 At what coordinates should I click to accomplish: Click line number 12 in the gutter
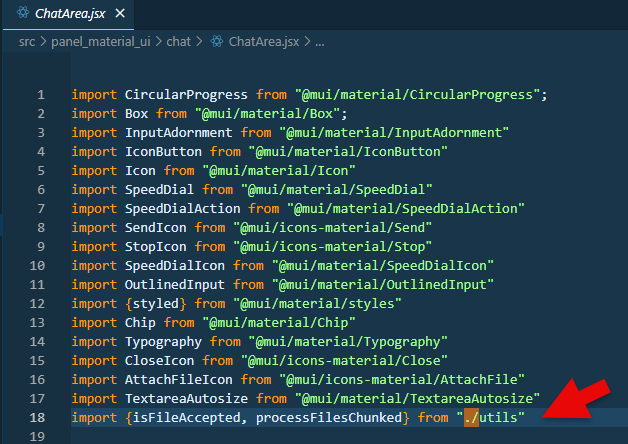click(38, 303)
